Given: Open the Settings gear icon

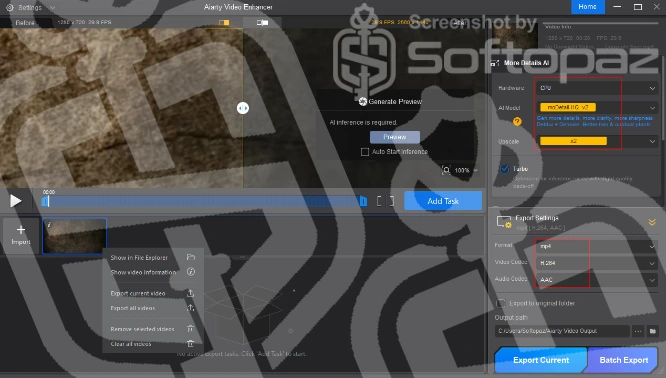Looking at the screenshot, I should (9, 7).
